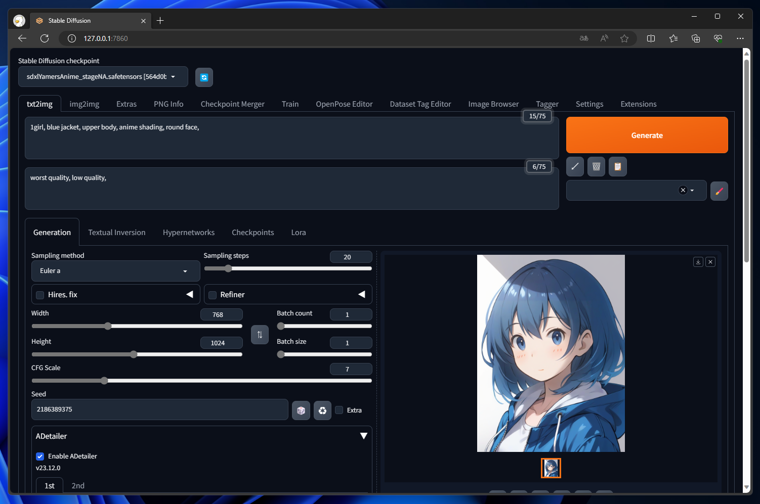Uncheck Enable ADetailer
Image resolution: width=760 pixels, height=504 pixels.
(x=40, y=456)
